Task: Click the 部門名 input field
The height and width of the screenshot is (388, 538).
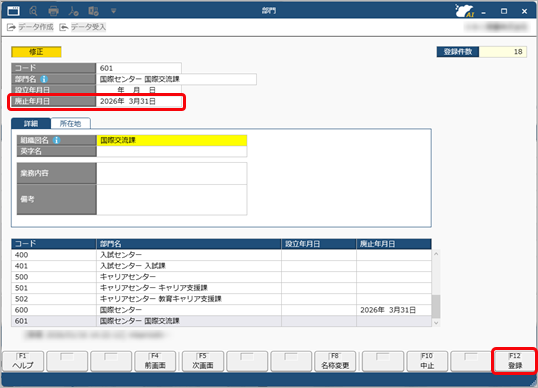Action: click(176, 79)
